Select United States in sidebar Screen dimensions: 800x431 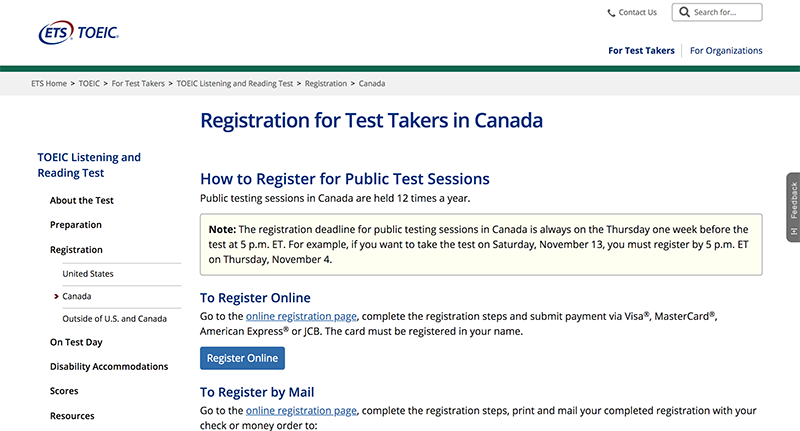click(88, 274)
